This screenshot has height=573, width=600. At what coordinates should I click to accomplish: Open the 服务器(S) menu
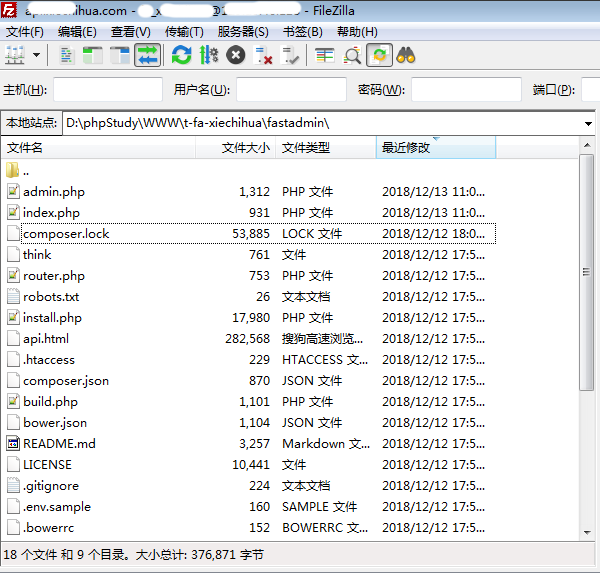coord(243,32)
